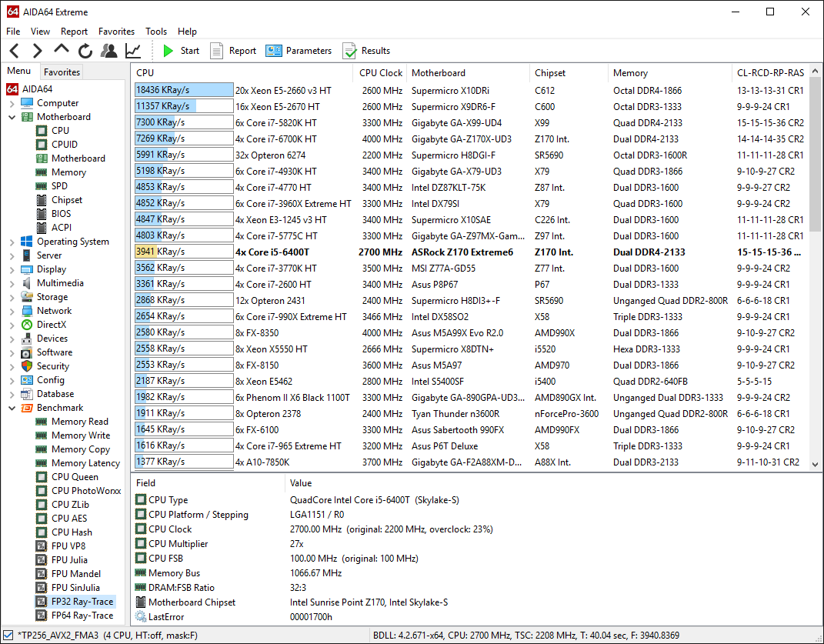Collapse the Benchmark tree node

12,408
